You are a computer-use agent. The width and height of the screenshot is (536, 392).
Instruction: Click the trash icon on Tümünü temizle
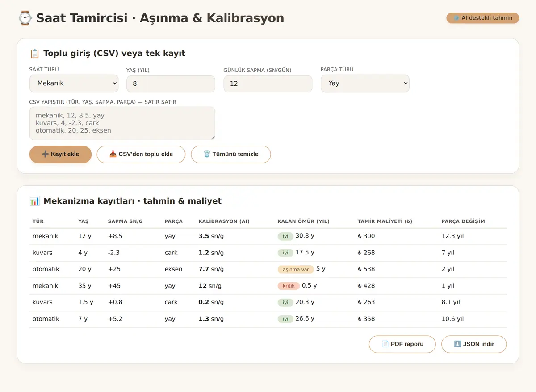pos(207,154)
